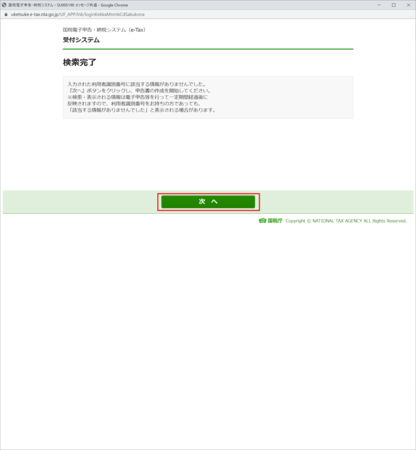Click the copyright NATIONAL TAX AGENCY text

tap(346, 221)
